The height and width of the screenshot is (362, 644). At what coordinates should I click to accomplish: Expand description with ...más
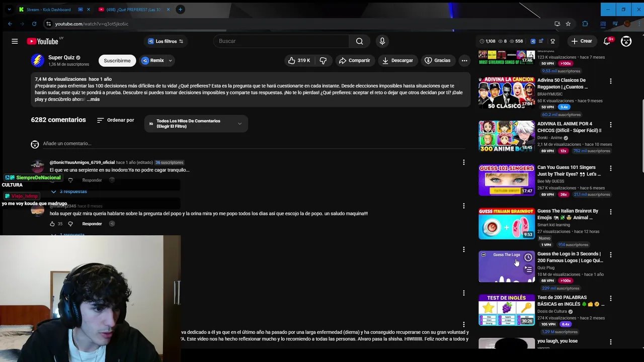[x=93, y=100]
